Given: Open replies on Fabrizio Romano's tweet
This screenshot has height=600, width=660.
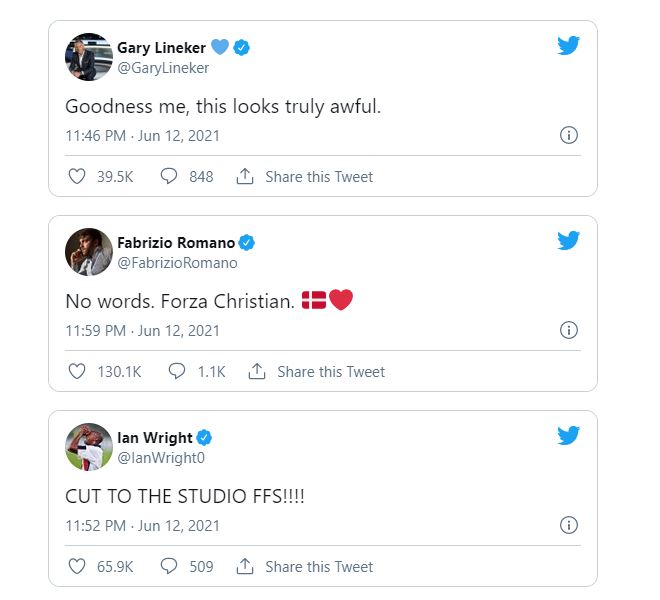Looking at the screenshot, I should 177,372.
